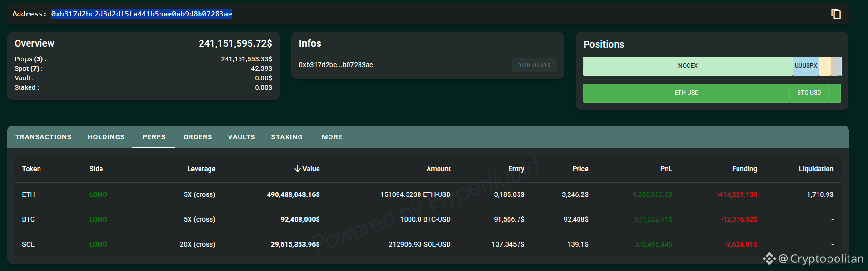Click the NOCEX segment in Positions bar
This screenshot has height=271, width=868.
coord(688,66)
